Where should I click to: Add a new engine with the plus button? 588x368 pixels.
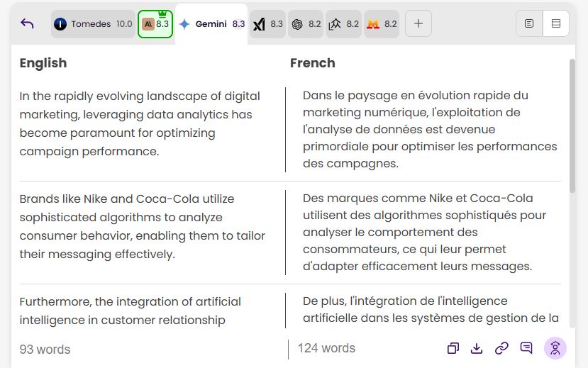click(x=418, y=23)
